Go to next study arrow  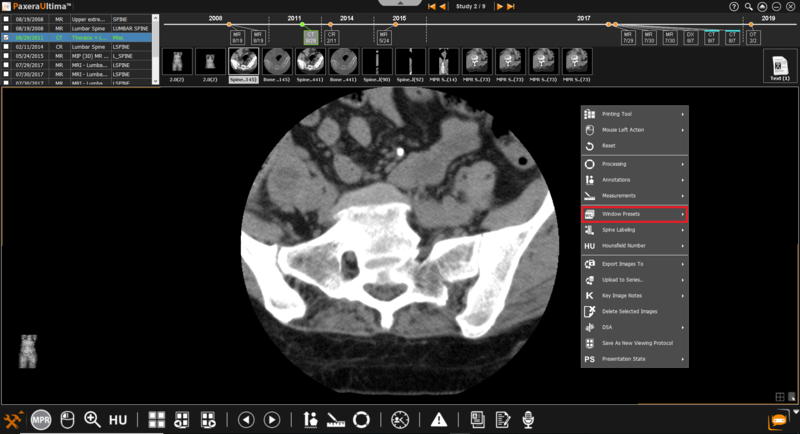click(x=499, y=7)
